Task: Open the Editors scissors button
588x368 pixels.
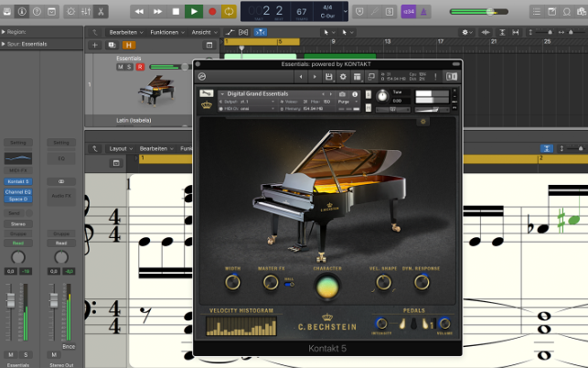Action: [x=101, y=12]
